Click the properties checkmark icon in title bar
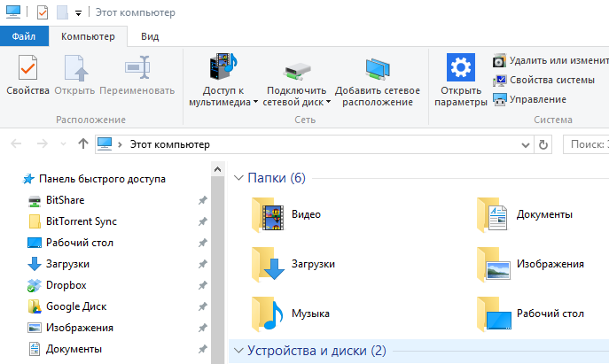 (43, 12)
